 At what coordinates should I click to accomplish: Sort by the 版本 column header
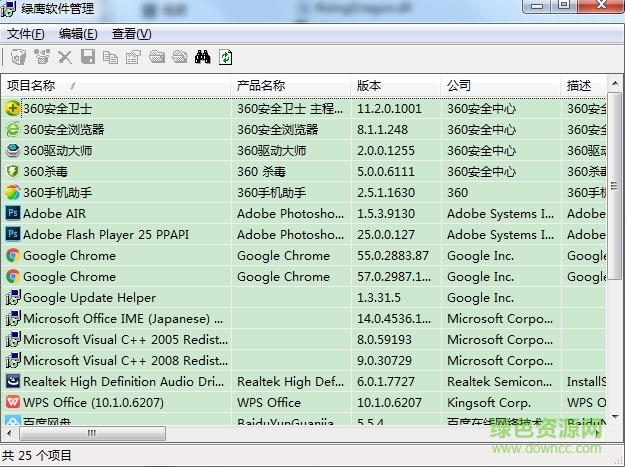(369, 86)
